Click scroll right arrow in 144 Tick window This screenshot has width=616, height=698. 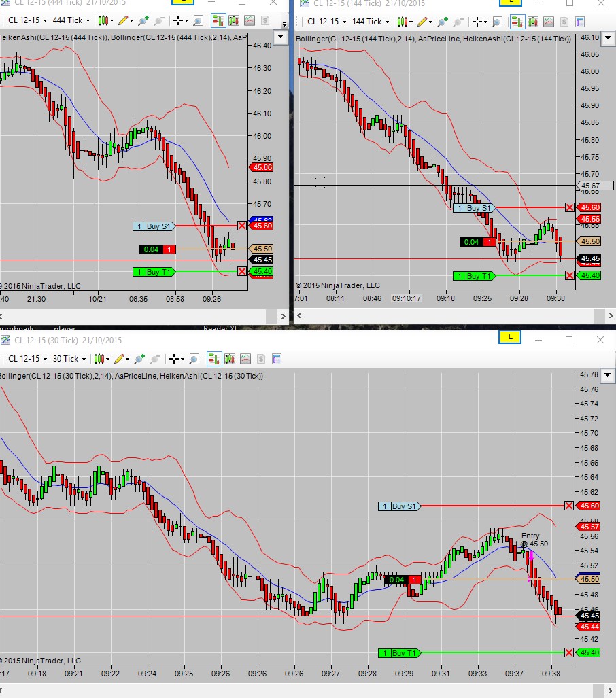[x=610, y=315]
